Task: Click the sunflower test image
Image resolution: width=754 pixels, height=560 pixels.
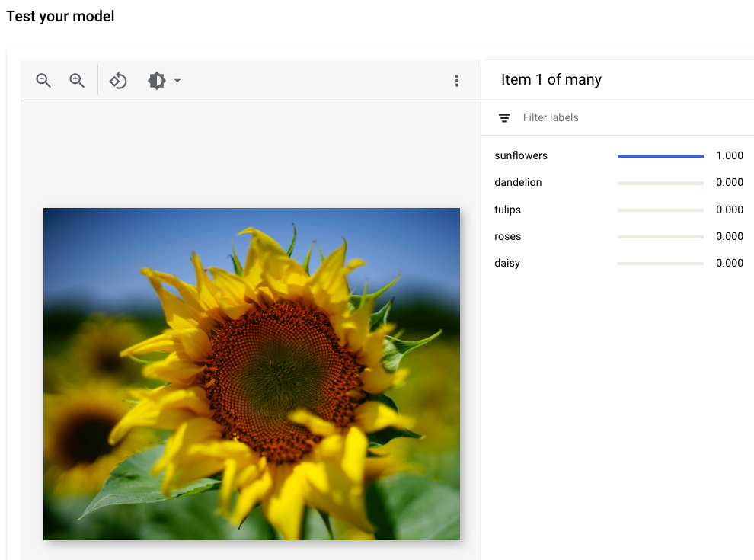Action: [x=251, y=373]
